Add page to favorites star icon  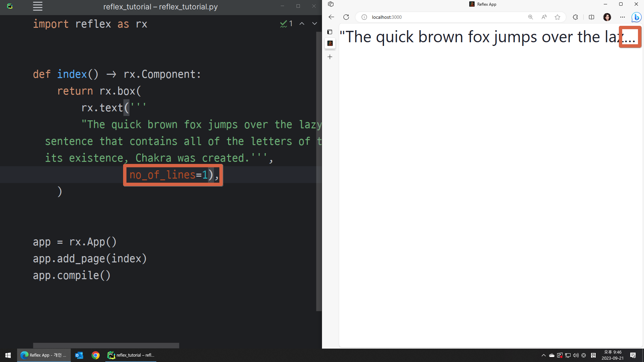[557, 17]
